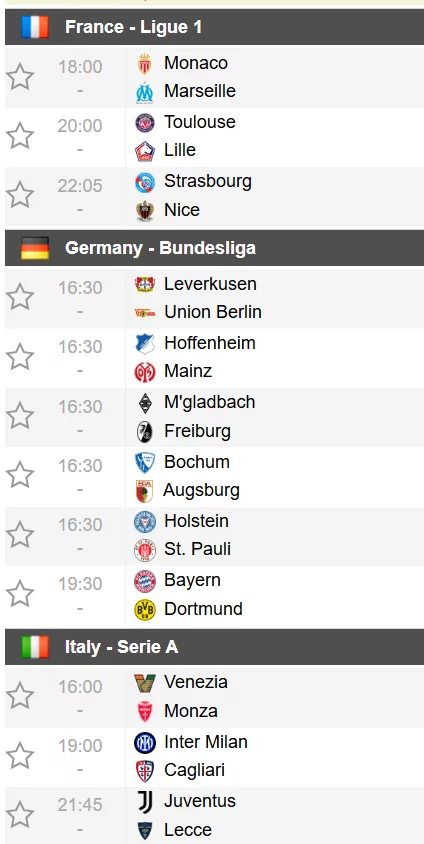This screenshot has height=844, width=424.
Task: Mark Toulouse vs Lille as favorite
Action: click(20, 136)
